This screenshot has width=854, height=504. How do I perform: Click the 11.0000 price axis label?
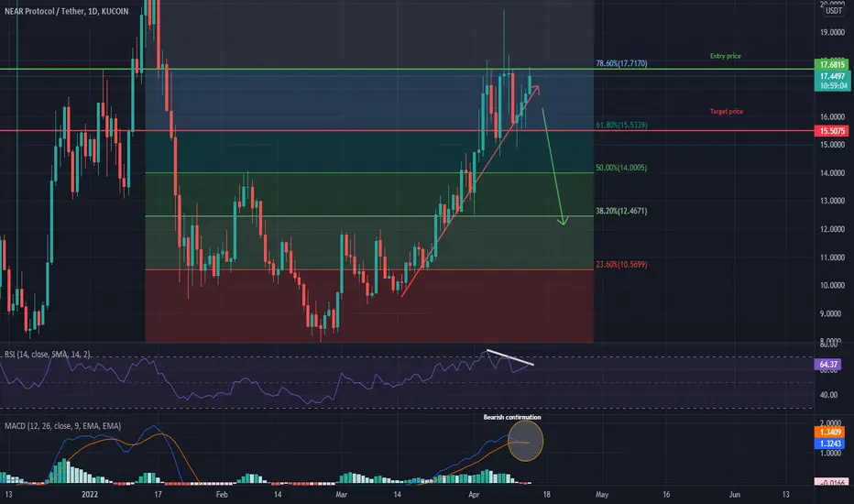coord(832,257)
